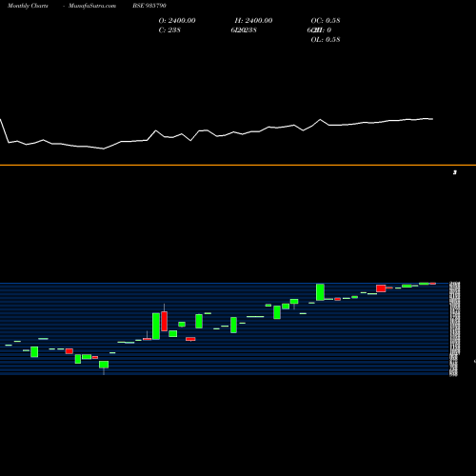Click the 'BSE 935790' symbol text
The height and width of the screenshot is (476, 476).
pos(149,6)
